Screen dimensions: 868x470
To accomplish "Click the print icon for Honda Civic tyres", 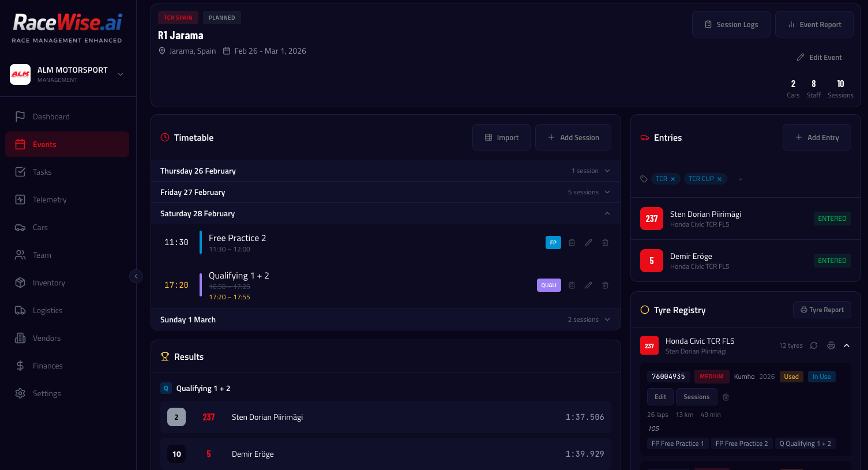I will pos(831,345).
